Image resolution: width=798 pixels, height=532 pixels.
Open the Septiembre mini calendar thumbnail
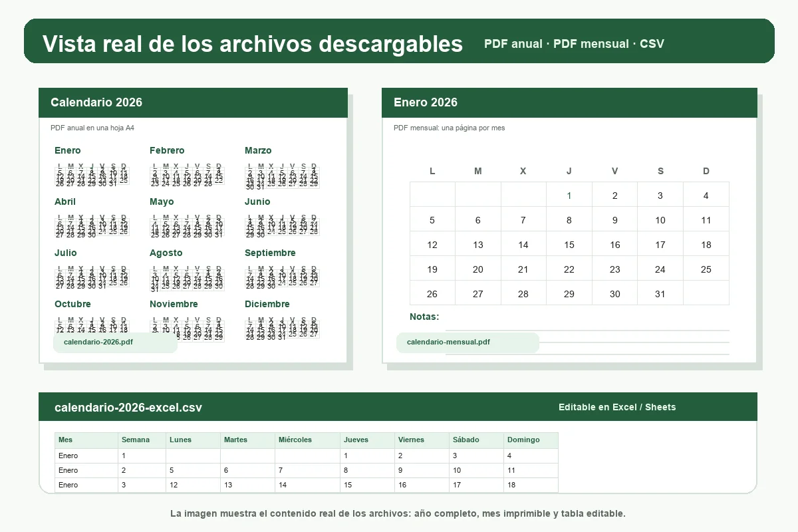pyautogui.click(x=282, y=277)
